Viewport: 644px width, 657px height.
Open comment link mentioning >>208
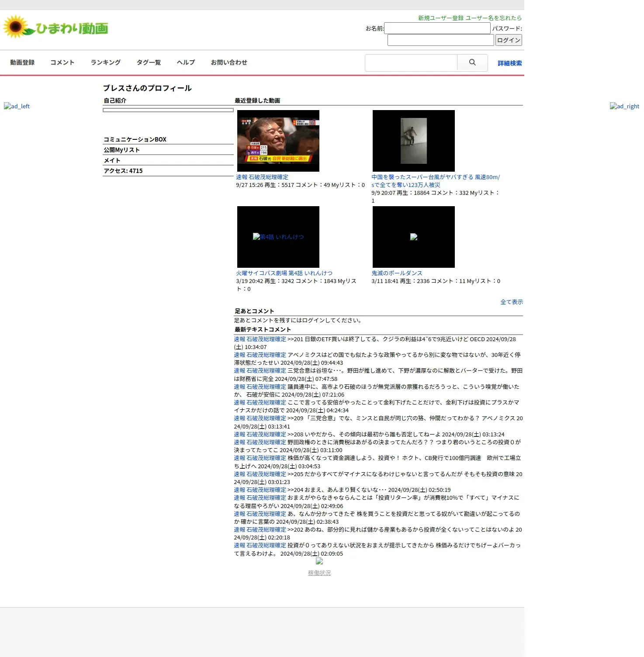pyautogui.click(x=260, y=434)
